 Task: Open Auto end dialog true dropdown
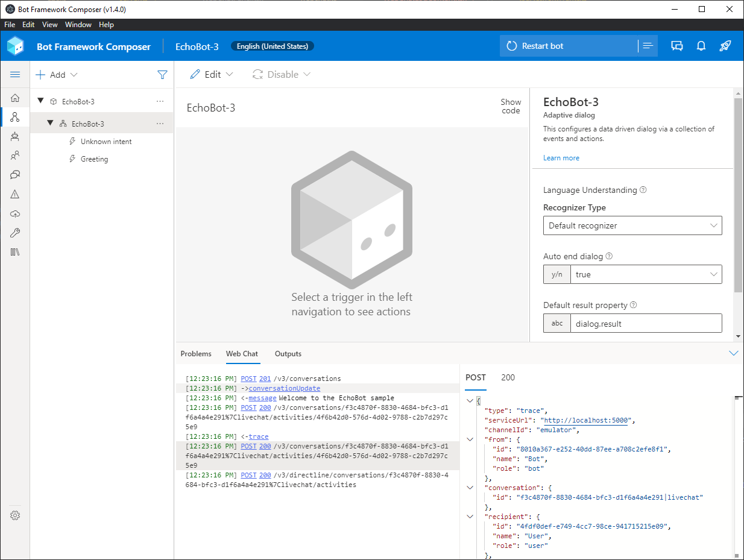point(646,274)
